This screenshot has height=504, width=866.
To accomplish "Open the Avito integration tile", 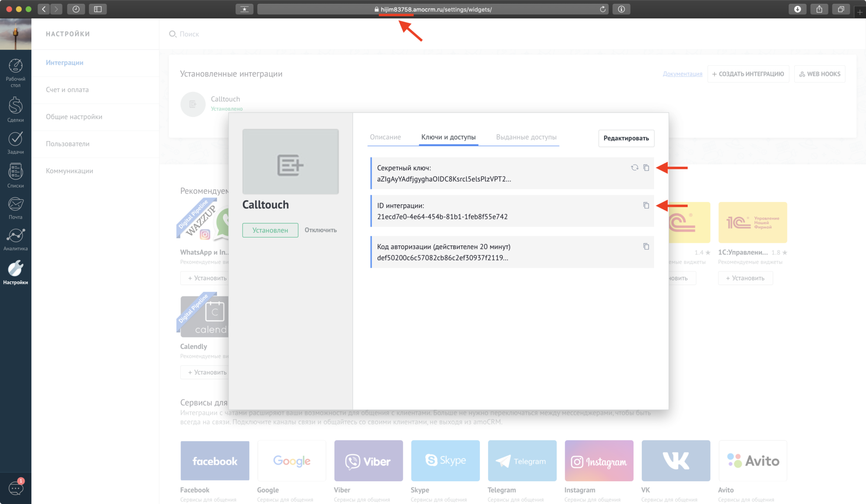I will pos(753,460).
